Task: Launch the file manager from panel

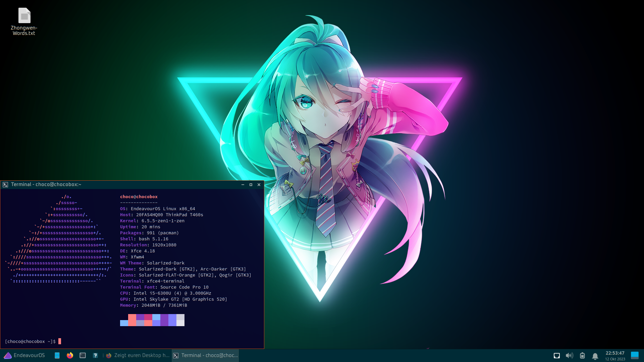Action: tap(57, 355)
